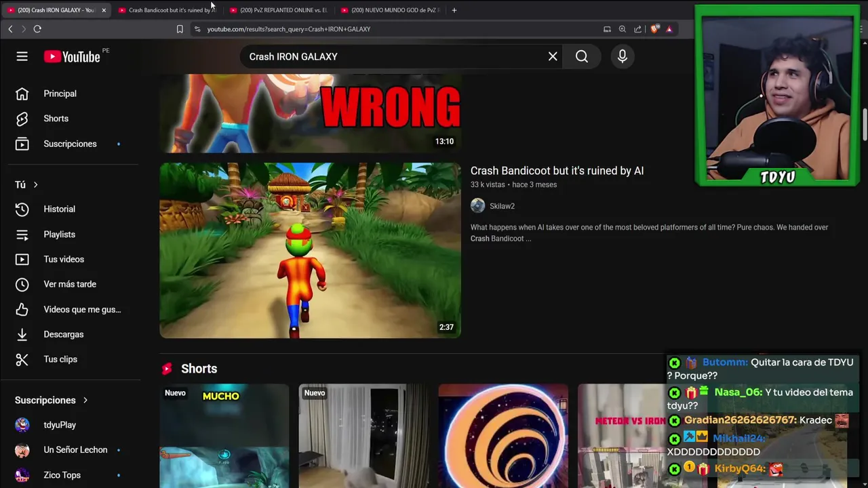The image size is (868, 488).
Task: Expand the Tú section chevron
Action: tap(35, 185)
